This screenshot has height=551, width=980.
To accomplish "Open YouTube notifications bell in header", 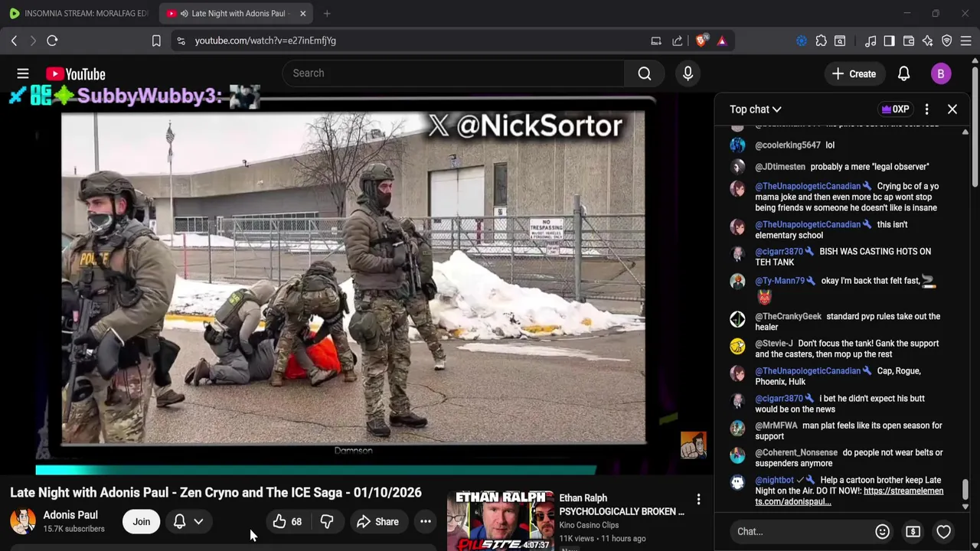I will click(903, 73).
